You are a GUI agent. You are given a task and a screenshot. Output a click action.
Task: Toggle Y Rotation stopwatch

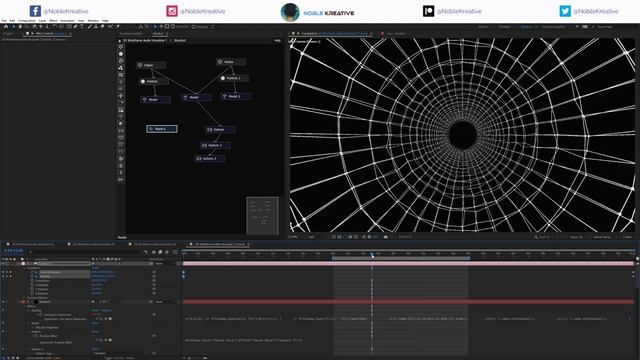pyautogui.click(x=32, y=289)
